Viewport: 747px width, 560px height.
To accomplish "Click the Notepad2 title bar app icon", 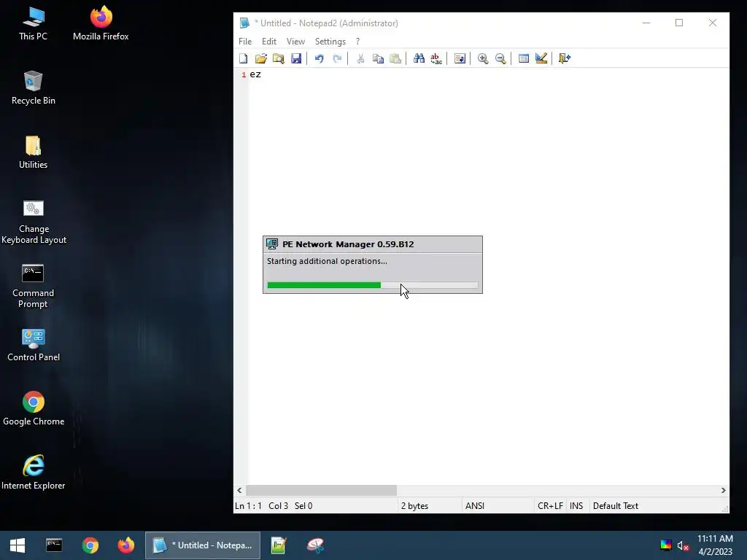I will [x=244, y=23].
